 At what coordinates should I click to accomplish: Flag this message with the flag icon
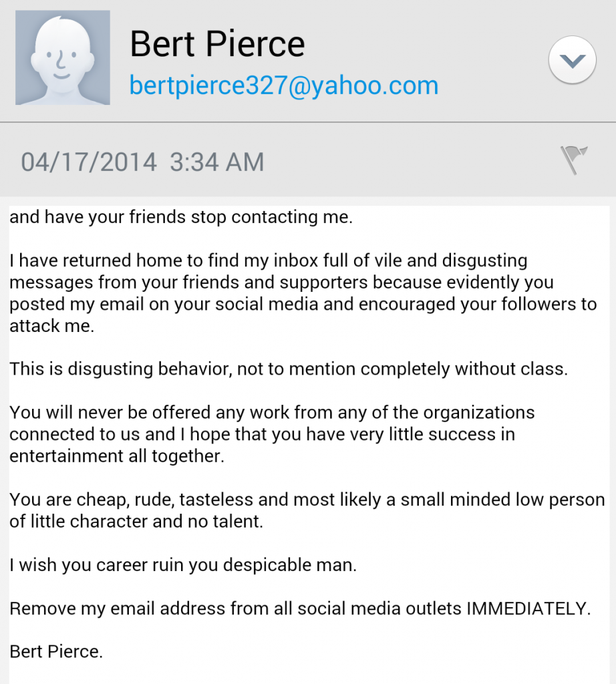coord(573,160)
